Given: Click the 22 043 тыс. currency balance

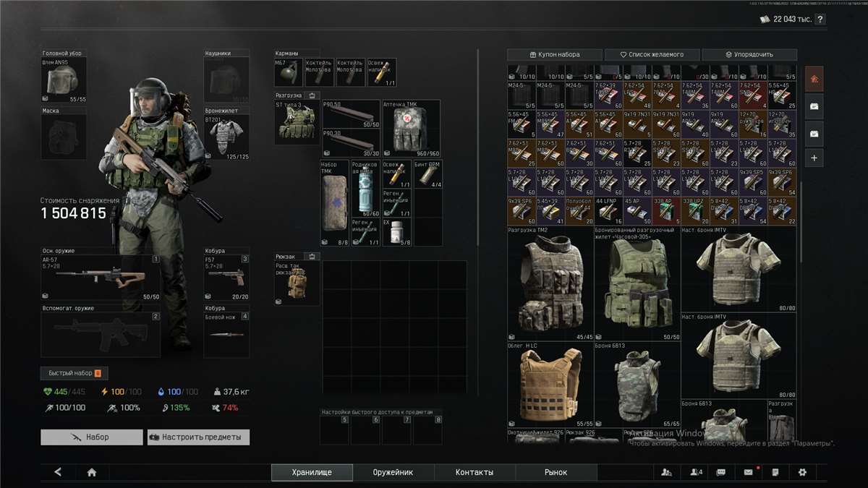Looking at the screenshot, I should [x=785, y=20].
